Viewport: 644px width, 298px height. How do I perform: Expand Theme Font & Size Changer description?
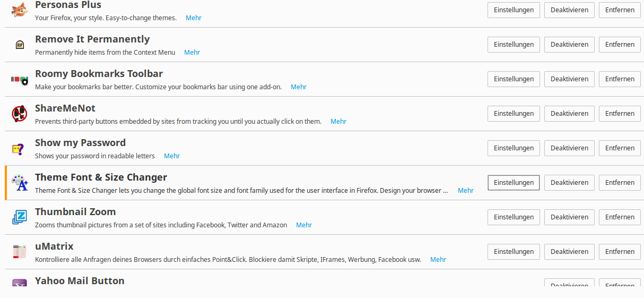(x=466, y=191)
